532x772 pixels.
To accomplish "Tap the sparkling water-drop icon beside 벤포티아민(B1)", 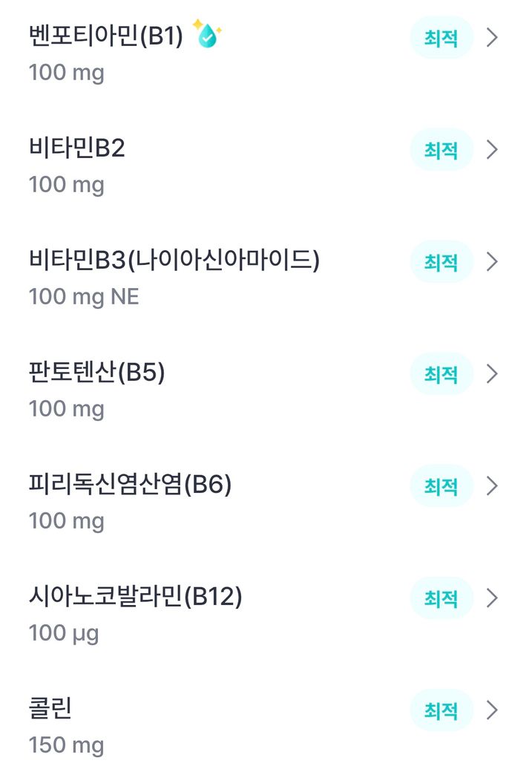I will tap(207, 35).
